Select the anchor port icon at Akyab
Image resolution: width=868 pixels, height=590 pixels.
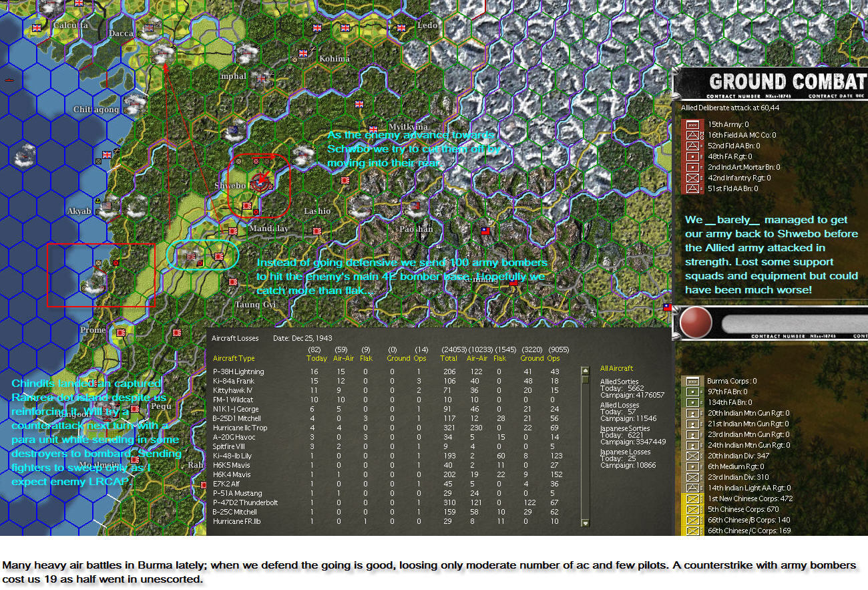coord(98,200)
